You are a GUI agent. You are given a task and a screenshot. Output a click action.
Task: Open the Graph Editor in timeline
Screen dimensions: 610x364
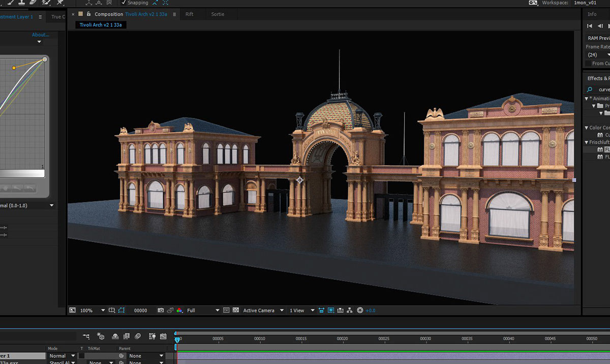pyautogui.click(x=163, y=336)
